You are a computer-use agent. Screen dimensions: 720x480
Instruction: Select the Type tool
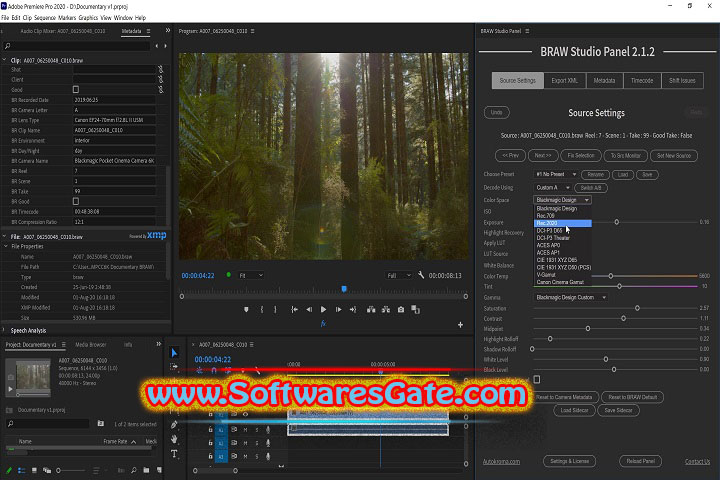[174, 454]
